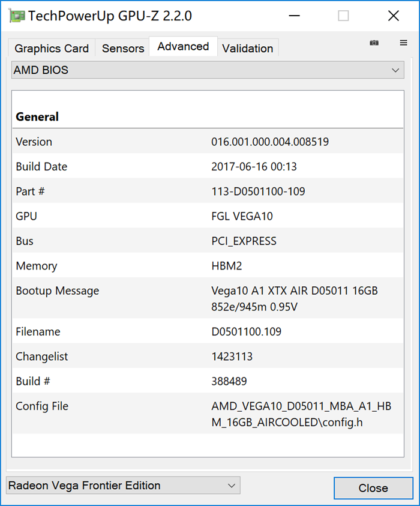Select the Build Date row
Viewport: 420px width, 506px height.
point(208,166)
